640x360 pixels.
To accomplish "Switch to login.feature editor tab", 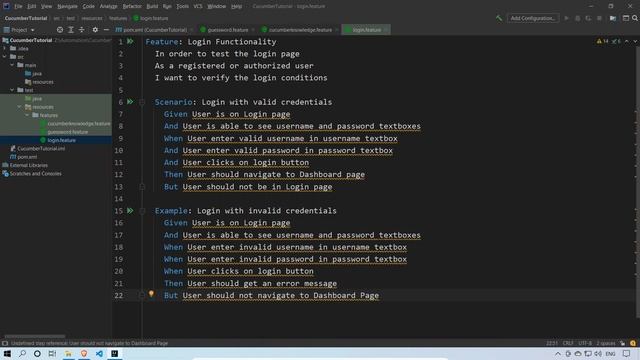I will pyautogui.click(x=366, y=30).
